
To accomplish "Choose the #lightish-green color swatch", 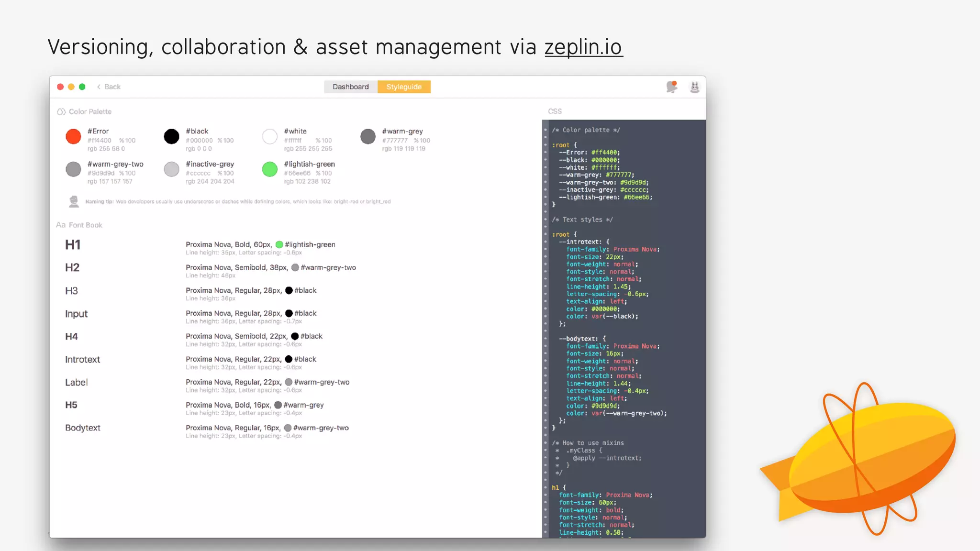I will pos(270,169).
